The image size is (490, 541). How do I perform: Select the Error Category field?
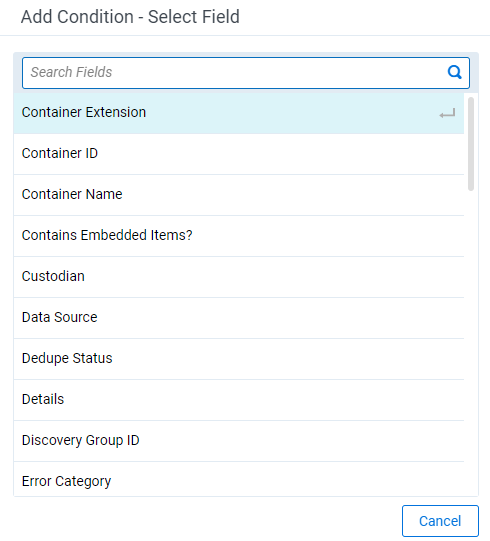click(239, 480)
